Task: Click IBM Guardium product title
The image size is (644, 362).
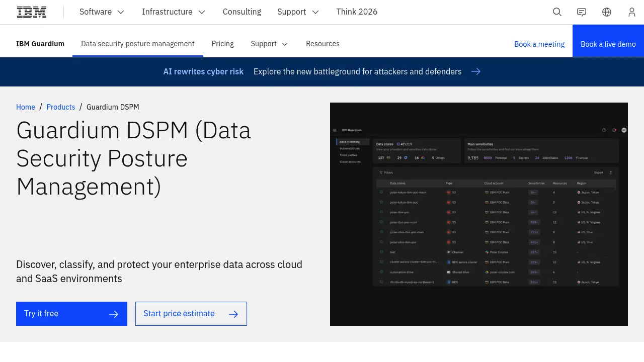Action: (40, 44)
